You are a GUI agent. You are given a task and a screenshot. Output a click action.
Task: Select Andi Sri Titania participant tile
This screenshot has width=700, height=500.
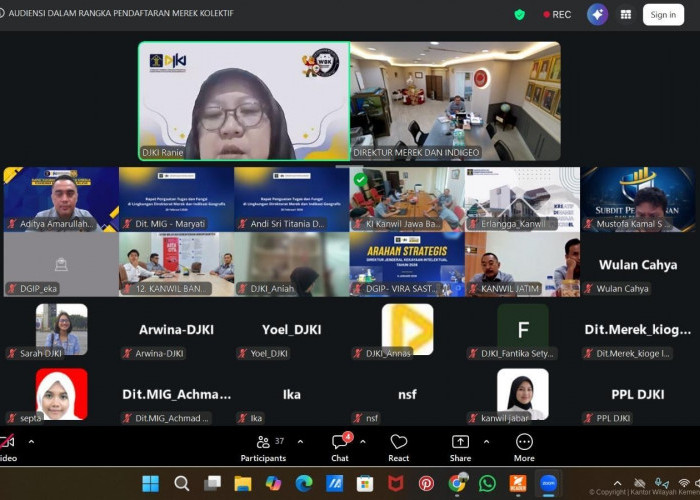pyautogui.click(x=292, y=199)
